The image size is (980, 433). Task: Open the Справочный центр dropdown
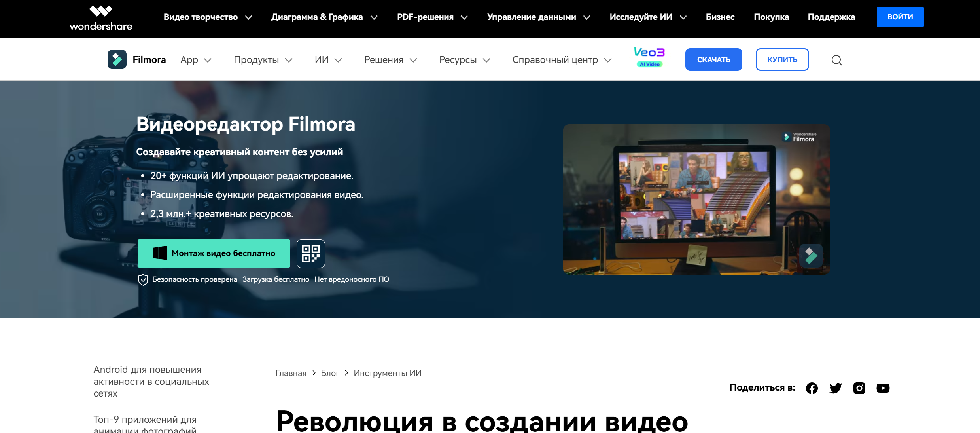[x=562, y=60]
